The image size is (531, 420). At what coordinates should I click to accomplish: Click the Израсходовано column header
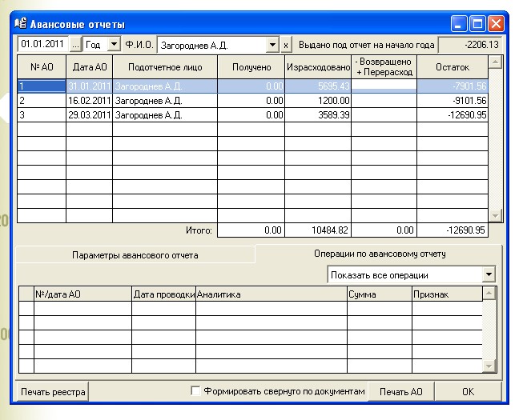pos(317,68)
